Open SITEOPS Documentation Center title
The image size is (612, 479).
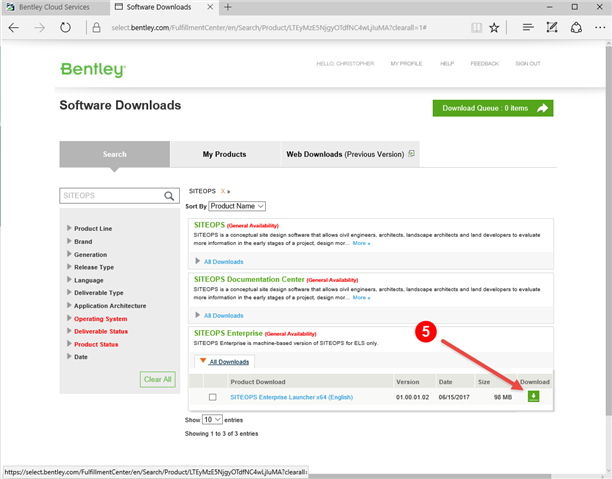(x=249, y=279)
